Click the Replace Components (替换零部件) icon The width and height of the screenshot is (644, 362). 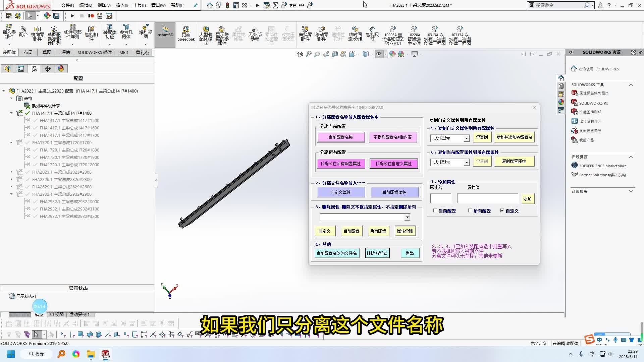305,34
